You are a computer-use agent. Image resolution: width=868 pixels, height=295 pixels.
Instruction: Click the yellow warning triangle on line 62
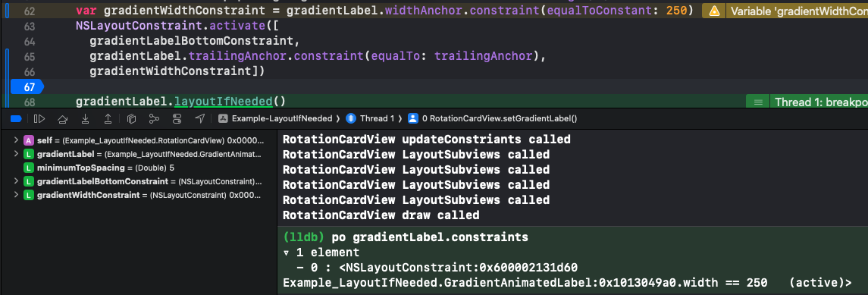coord(714,11)
